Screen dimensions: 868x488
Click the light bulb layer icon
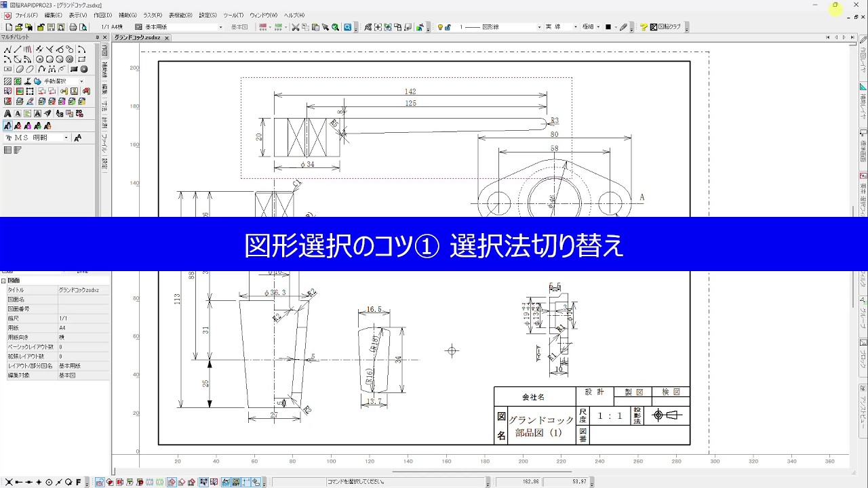440,27
